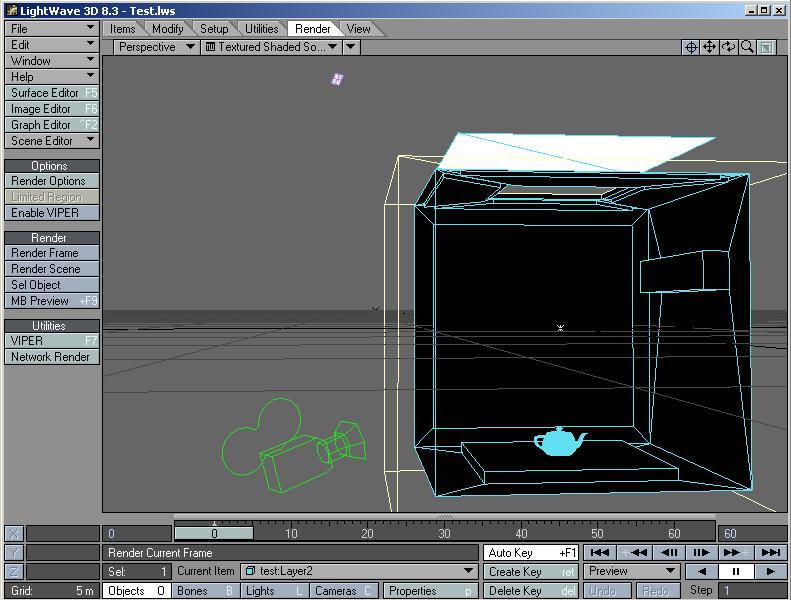The height and width of the screenshot is (600, 791).
Task: Open the Help dropdown menu
Action: pos(52,77)
